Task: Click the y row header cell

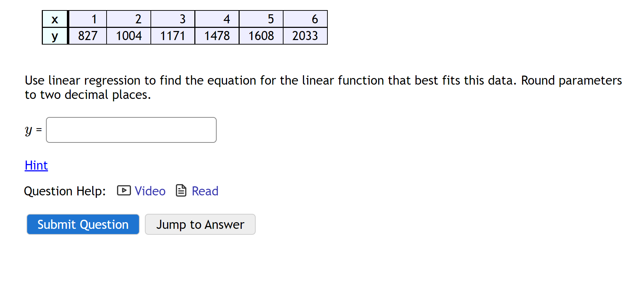Action: click(55, 36)
